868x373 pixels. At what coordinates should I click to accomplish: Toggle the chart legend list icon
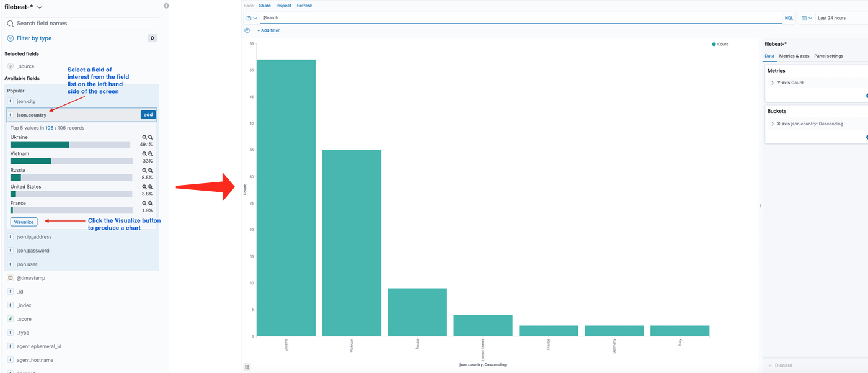pyautogui.click(x=247, y=367)
